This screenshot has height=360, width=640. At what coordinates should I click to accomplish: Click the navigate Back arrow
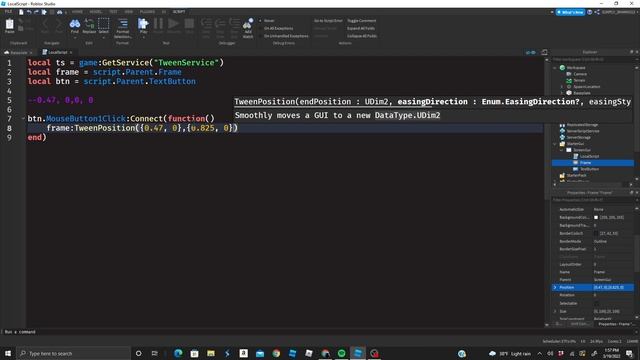pyautogui.click(x=45, y=25)
